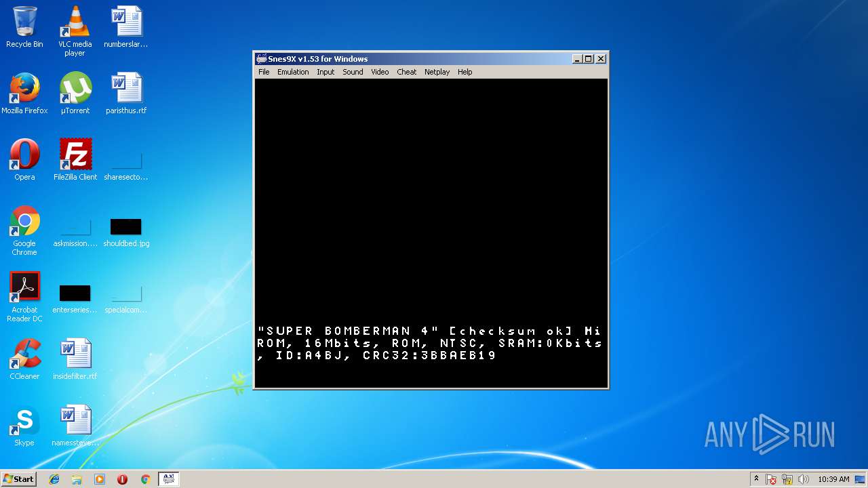This screenshot has height=488, width=868.
Task: Launch Chrome from the taskbar
Action: (x=145, y=479)
